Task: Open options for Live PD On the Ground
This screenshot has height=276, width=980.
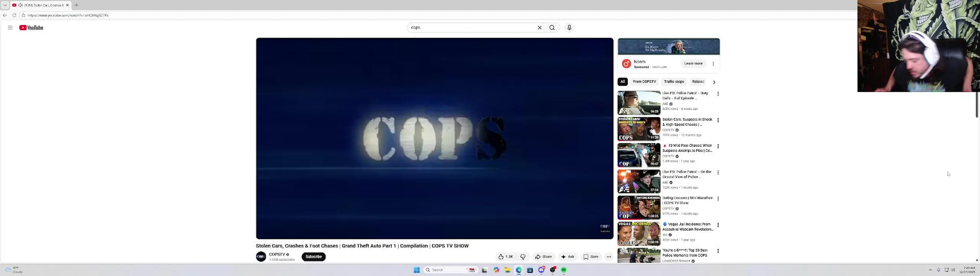Action: pos(718,172)
